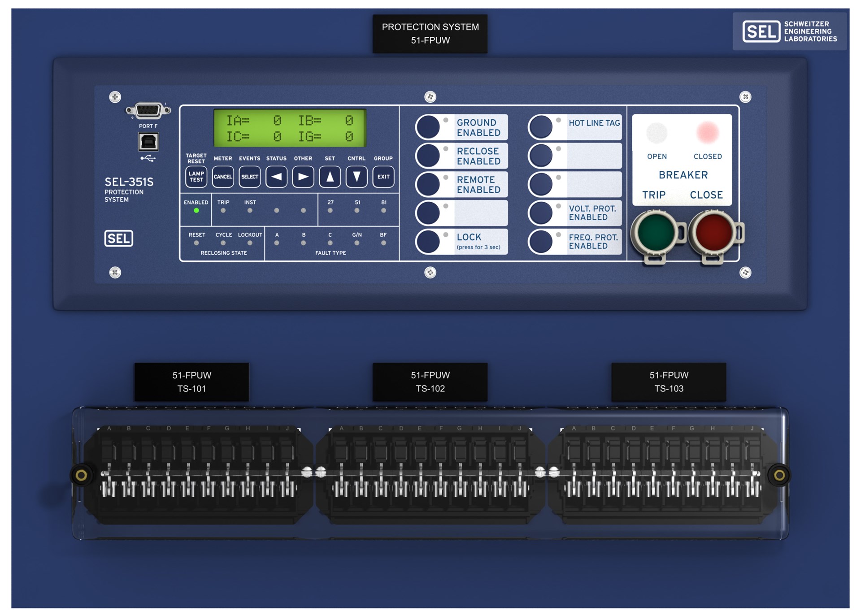Viewport: 861px width, 616px height.
Task: Push the TARGET RESET / LAMP TEST button
Action: (196, 177)
